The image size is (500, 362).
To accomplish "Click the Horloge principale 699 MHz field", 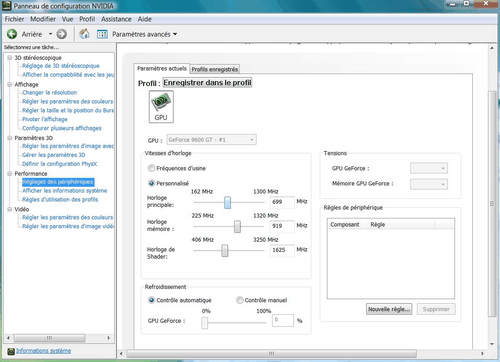I will coord(282,202).
